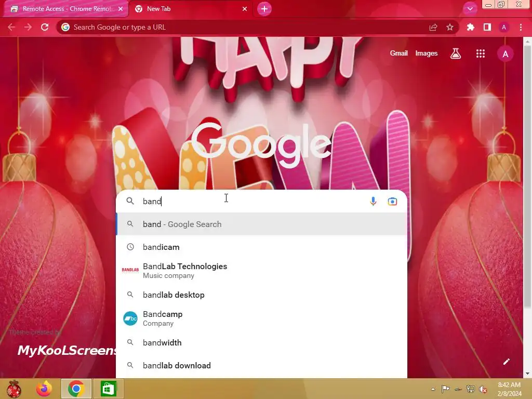This screenshot has width=532, height=399.
Task: Click the network tray icon
Action: click(470, 389)
